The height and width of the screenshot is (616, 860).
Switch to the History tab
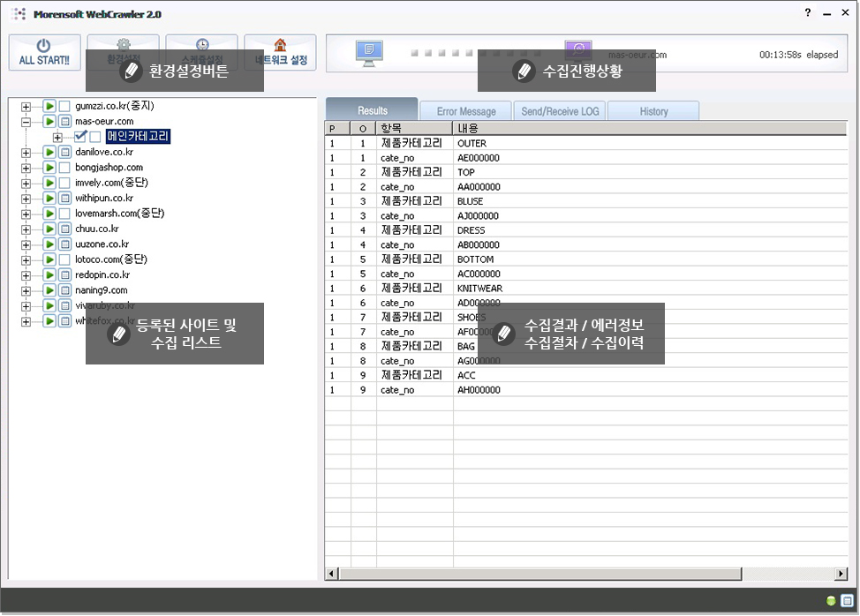pos(653,111)
